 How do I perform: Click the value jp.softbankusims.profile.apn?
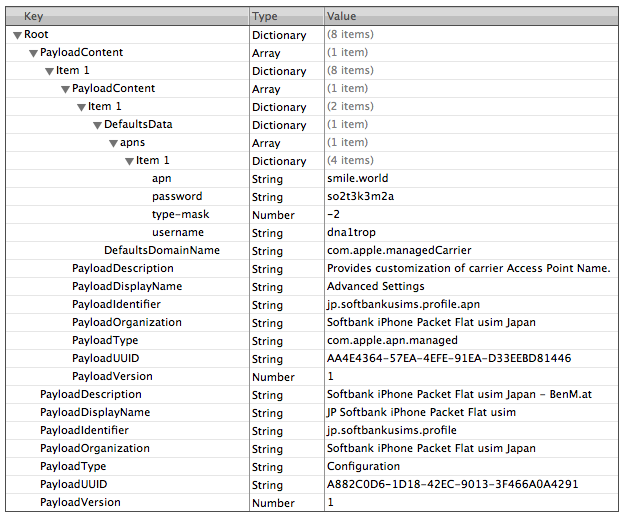click(x=403, y=304)
